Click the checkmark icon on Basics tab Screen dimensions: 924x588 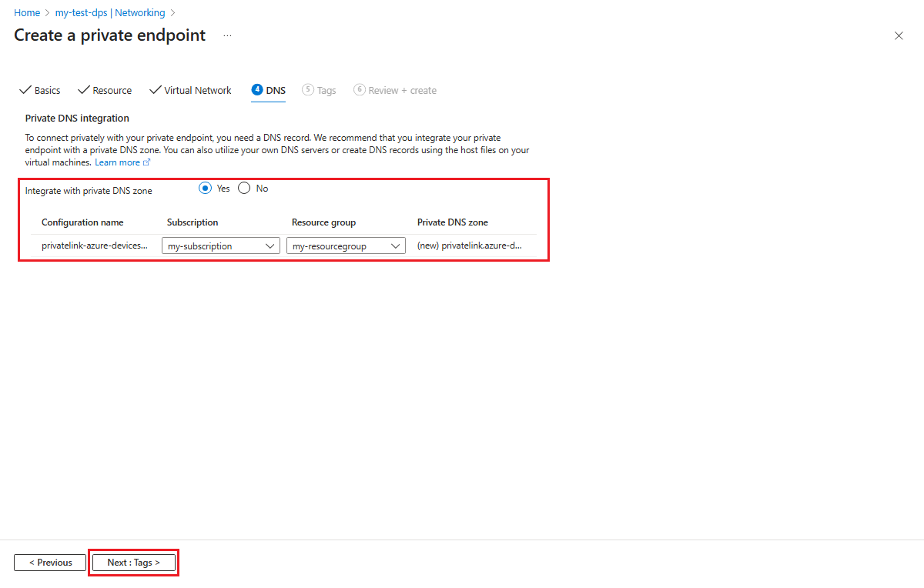(25, 90)
